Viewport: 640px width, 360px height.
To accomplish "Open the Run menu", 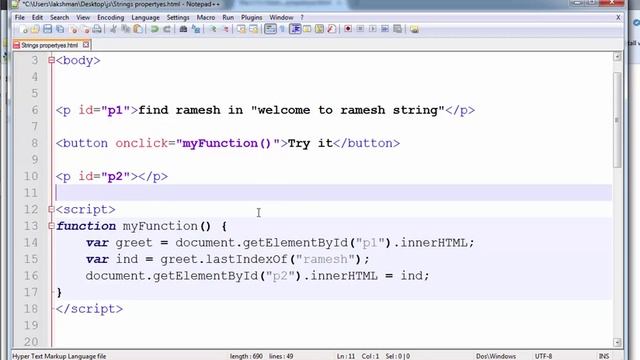I will click(228, 18).
